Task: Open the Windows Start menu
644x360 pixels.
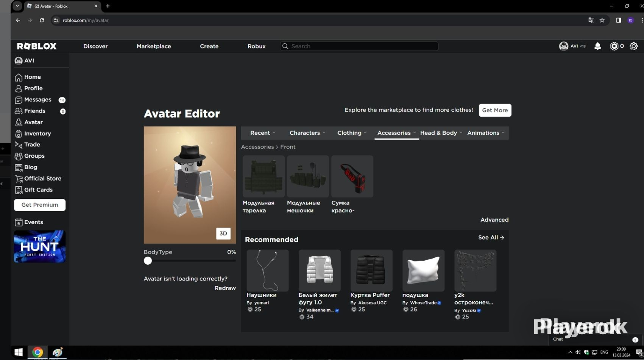Action: (18, 352)
